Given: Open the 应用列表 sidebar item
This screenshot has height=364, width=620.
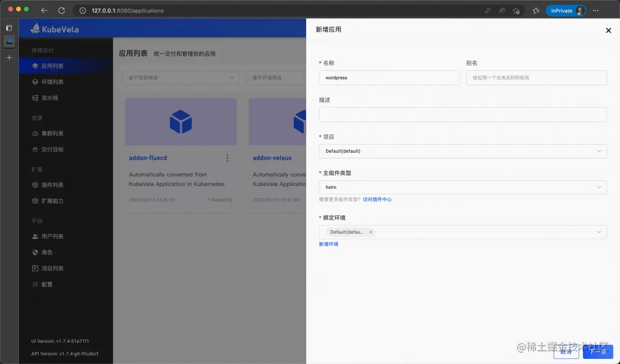Looking at the screenshot, I should pyautogui.click(x=65, y=66).
